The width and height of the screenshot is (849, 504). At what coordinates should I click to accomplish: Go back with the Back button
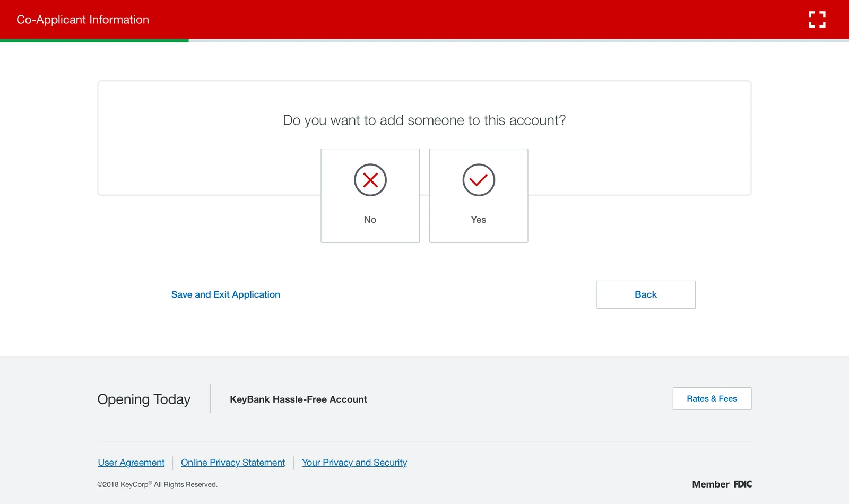click(646, 294)
